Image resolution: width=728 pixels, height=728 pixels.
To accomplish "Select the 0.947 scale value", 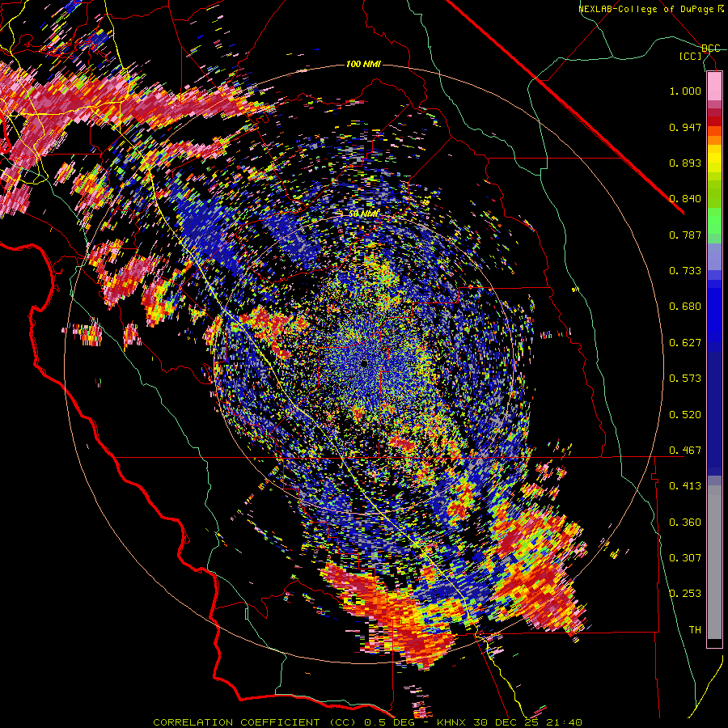I will (x=685, y=127).
